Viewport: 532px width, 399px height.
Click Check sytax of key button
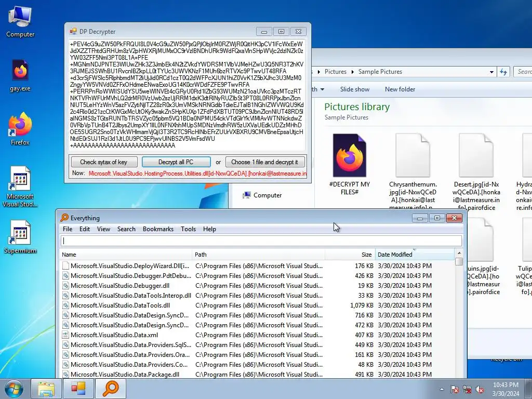click(104, 162)
